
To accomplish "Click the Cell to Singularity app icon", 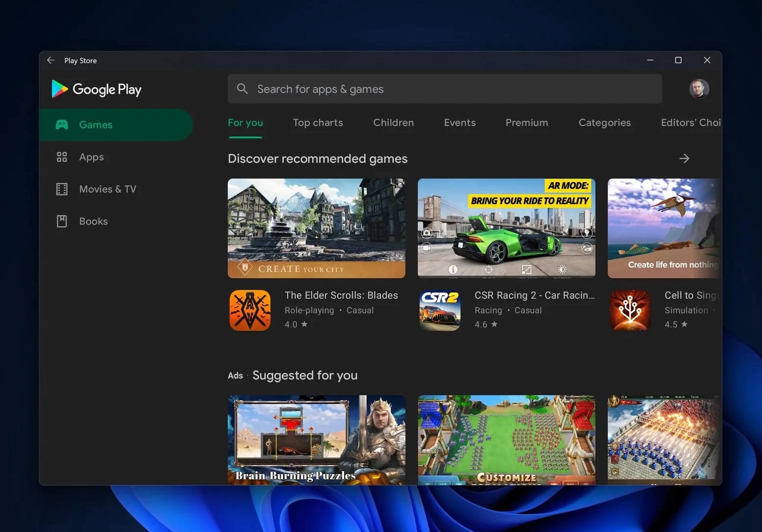I will [630, 310].
